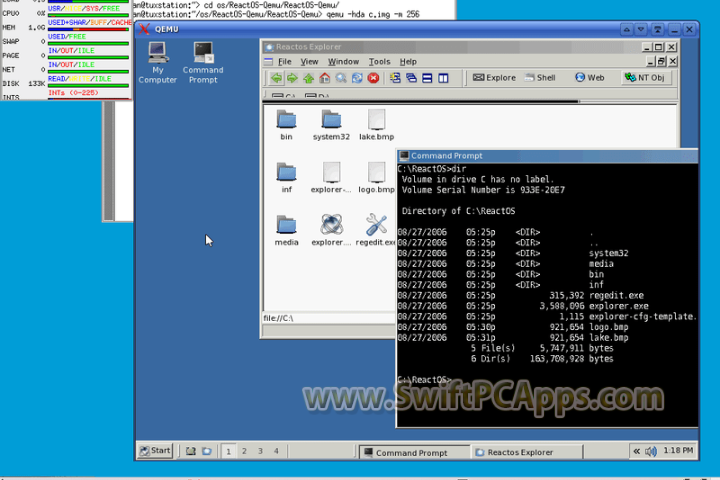This screenshot has width=720, height=480.
Task: Refresh the Explorer view
Action: [x=357, y=78]
